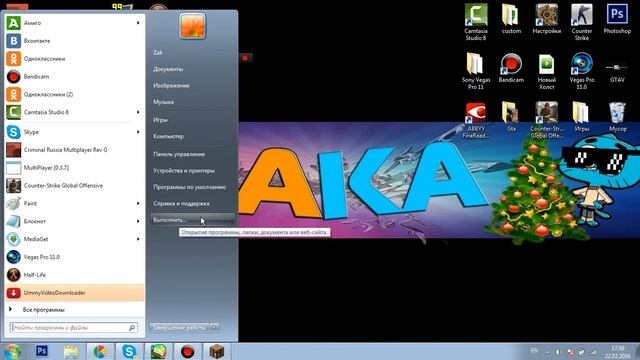Expand Paint recent files arrow
640x360 pixels.
[x=138, y=203]
